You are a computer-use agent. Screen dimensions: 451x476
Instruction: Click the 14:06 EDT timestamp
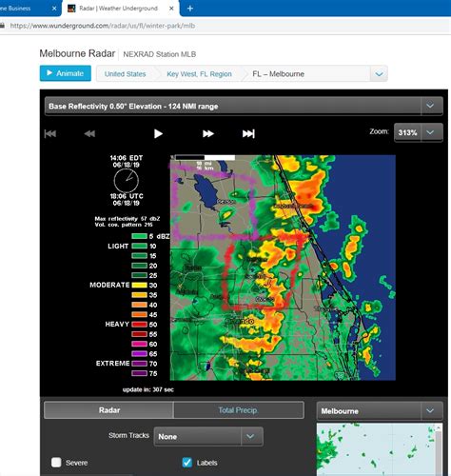click(x=127, y=158)
